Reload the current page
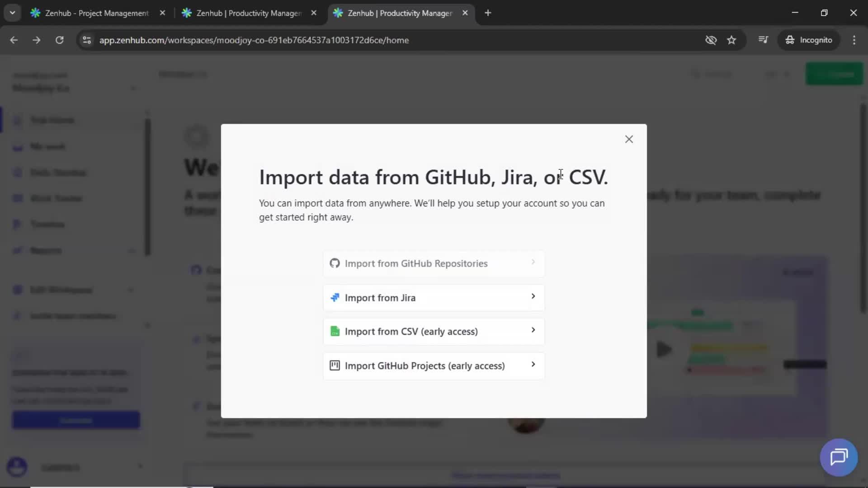This screenshot has width=868, height=488. click(x=59, y=40)
